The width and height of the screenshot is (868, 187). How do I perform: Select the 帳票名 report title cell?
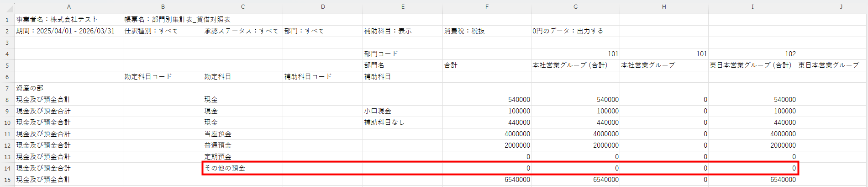pos(178,20)
